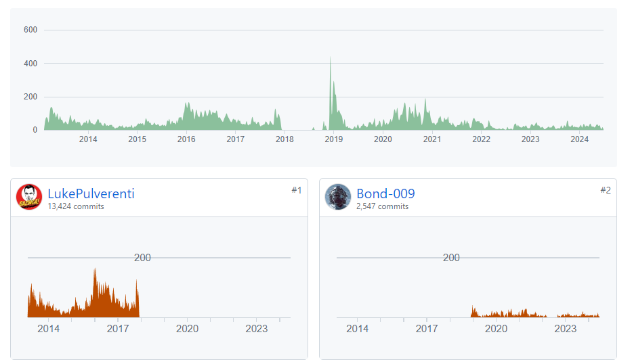
Task: Click the 600 y-axis label in main graph
Action: pyautogui.click(x=30, y=30)
